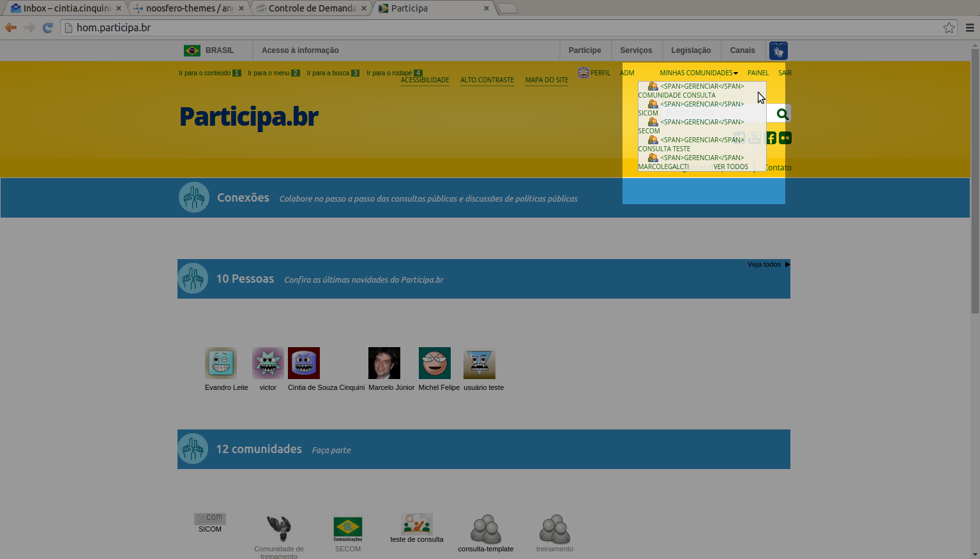The height and width of the screenshot is (559, 980).
Task: Open Serviços in government bar
Action: pos(636,50)
